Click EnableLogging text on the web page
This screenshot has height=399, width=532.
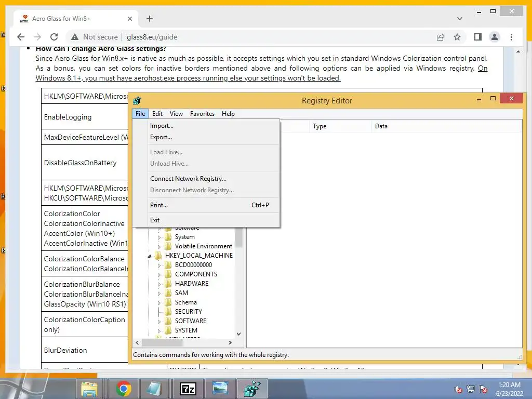pos(68,117)
